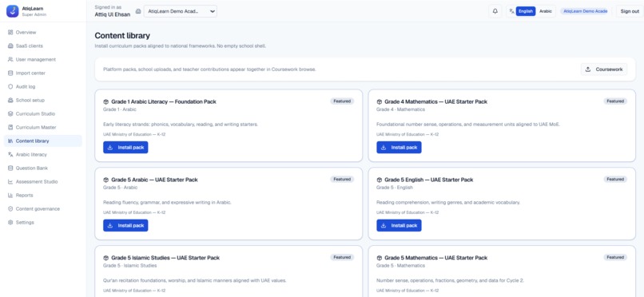The width and height of the screenshot is (644, 297).
Task: Navigate to Import center
Action: [x=42, y=73]
